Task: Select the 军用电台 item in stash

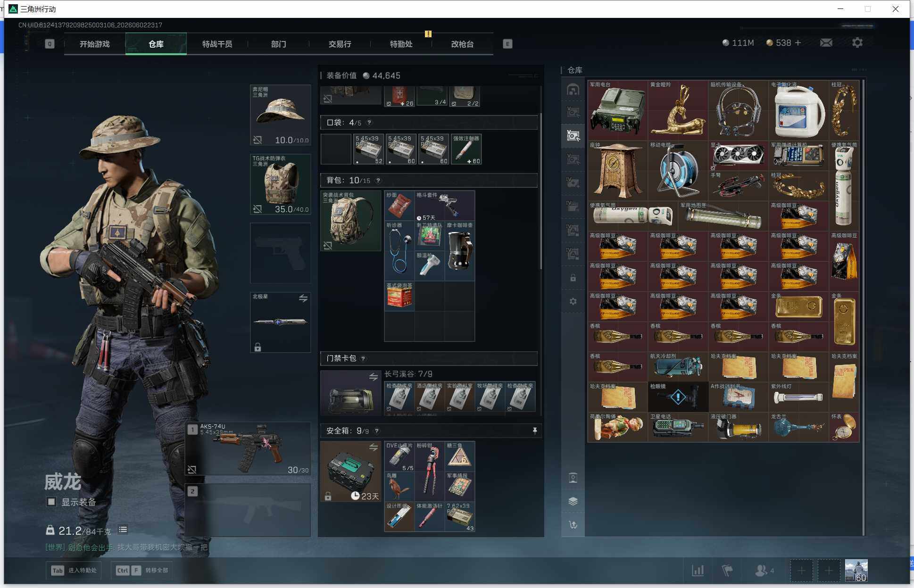Action: (x=617, y=110)
